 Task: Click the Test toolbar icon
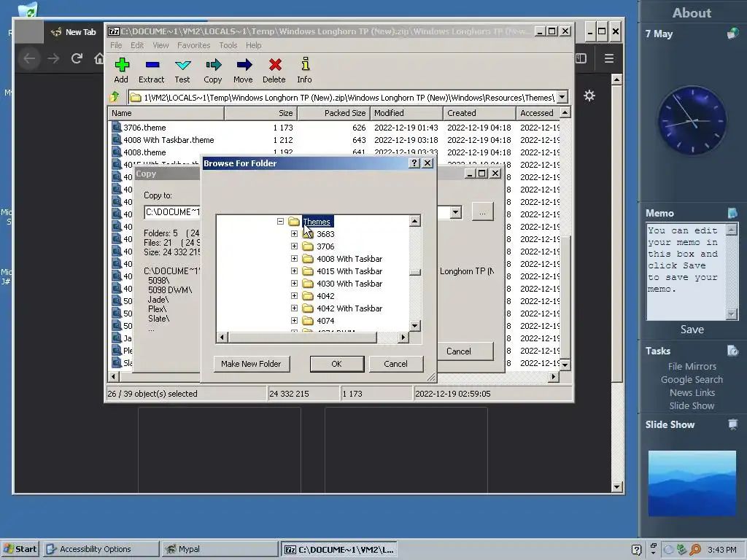point(182,65)
